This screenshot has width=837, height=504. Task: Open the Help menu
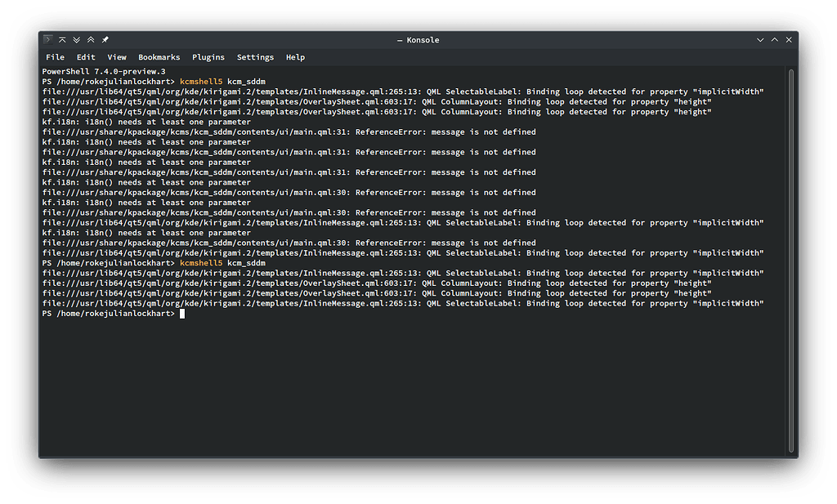coord(295,57)
